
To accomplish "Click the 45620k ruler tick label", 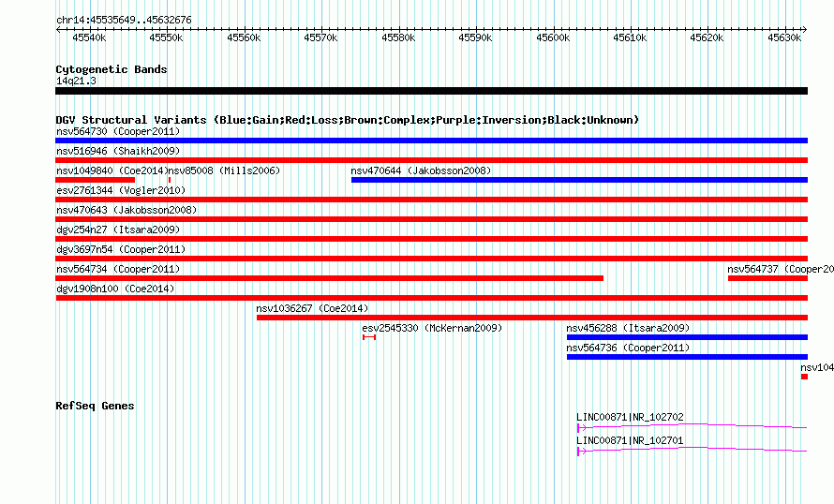I will pyautogui.click(x=707, y=37).
